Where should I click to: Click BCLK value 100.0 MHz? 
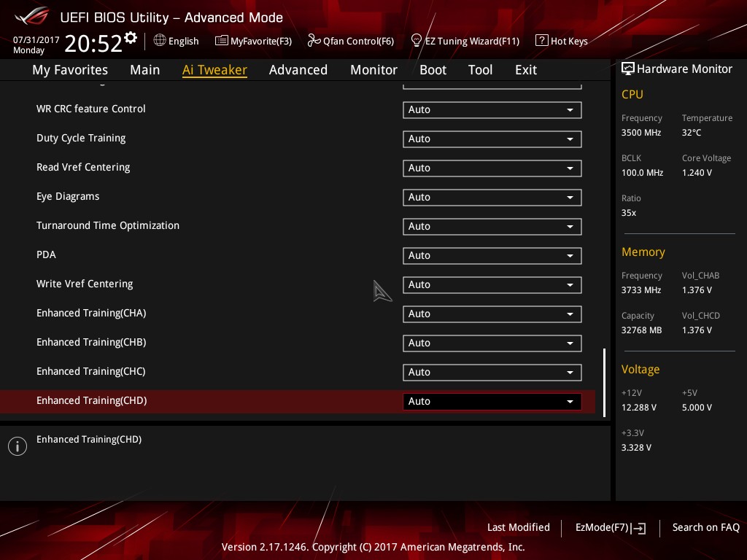(x=642, y=173)
